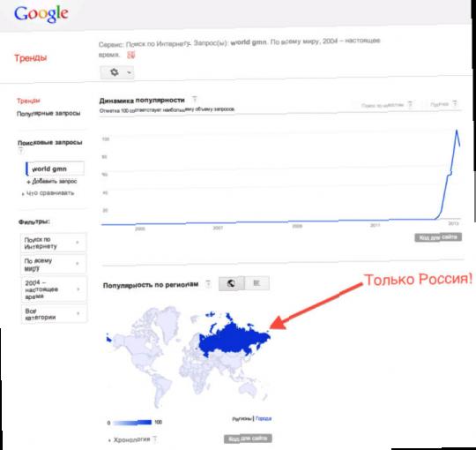Open the settings gear dropdown
Image resolution: width=476 pixels, height=450 pixels.
point(117,72)
